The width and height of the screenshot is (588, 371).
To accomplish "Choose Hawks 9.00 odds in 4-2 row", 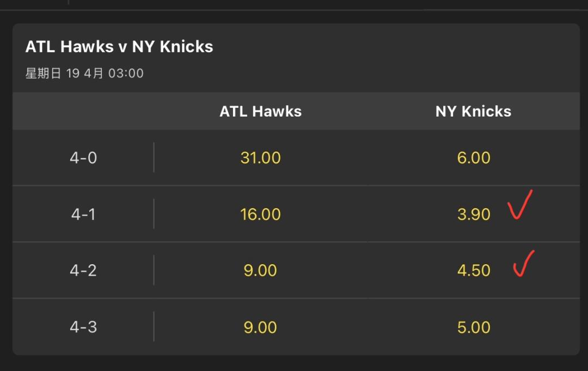I will point(260,270).
